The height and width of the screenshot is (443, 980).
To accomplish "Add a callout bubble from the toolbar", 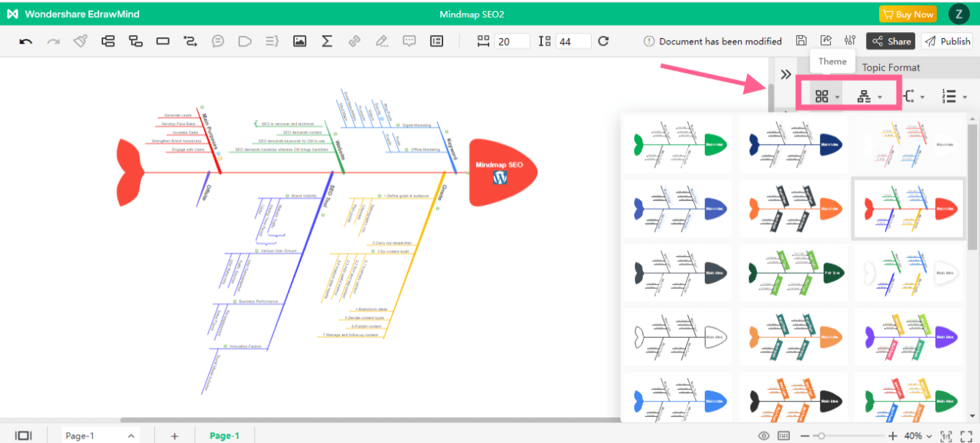I will (218, 42).
